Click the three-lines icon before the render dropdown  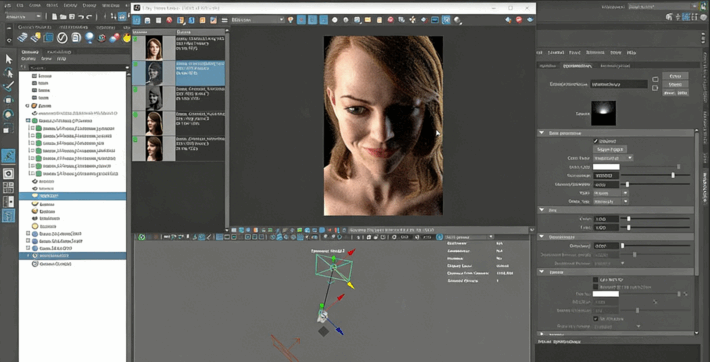click(224, 20)
